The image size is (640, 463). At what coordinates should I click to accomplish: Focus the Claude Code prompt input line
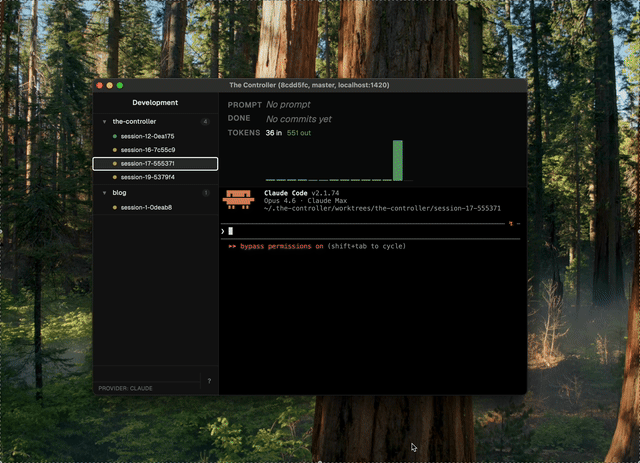pyautogui.click(x=370, y=232)
